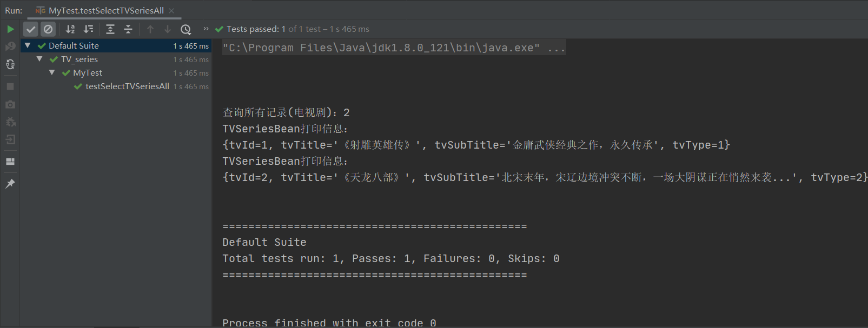Select the testSelectTVSeriesAll test result
Image resolution: width=868 pixels, height=328 pixels.
pyautogui.click(x=127, y=86)
